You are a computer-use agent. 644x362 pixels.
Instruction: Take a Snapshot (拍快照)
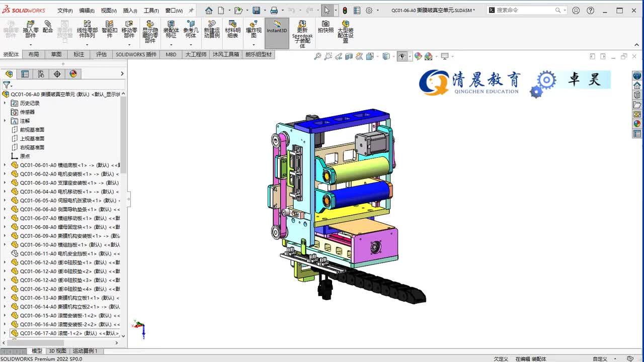tap(326, 27)
